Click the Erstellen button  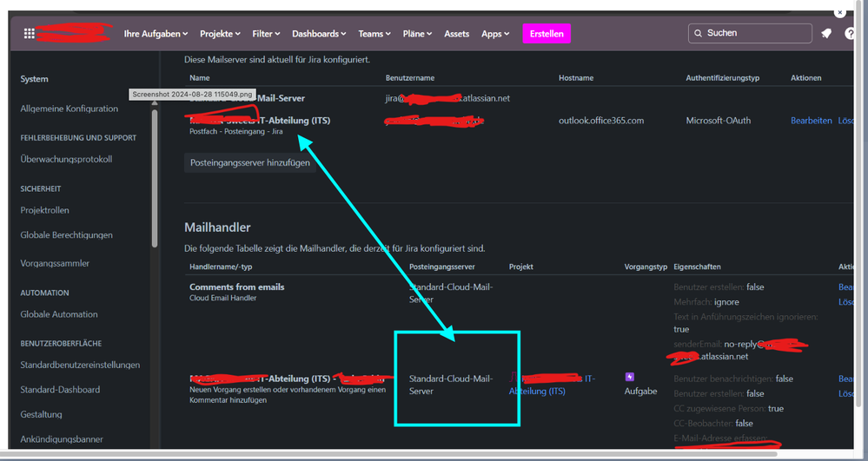tap(547, 34)
